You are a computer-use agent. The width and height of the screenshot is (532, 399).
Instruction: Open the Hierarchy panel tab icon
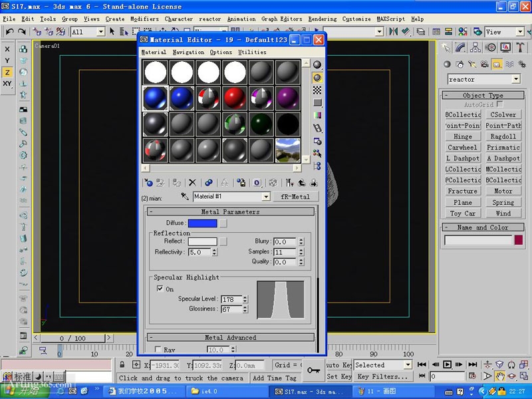pos(475,47)
